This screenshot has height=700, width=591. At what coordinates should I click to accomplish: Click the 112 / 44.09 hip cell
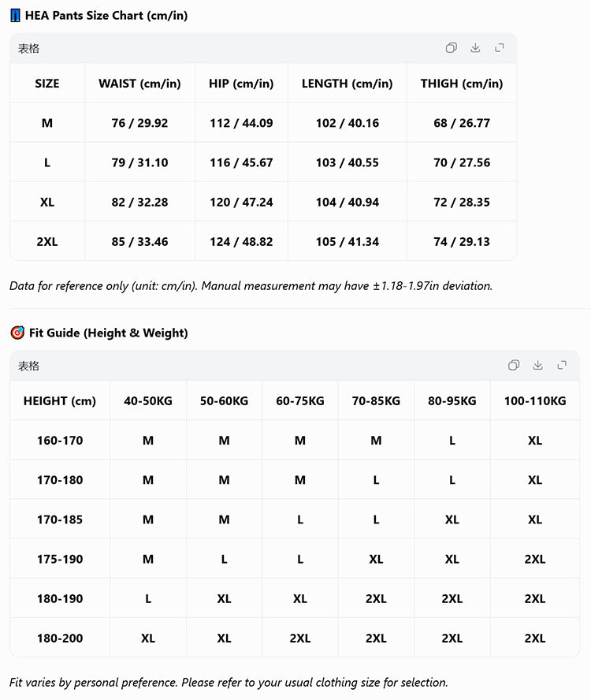coord(241,123)
